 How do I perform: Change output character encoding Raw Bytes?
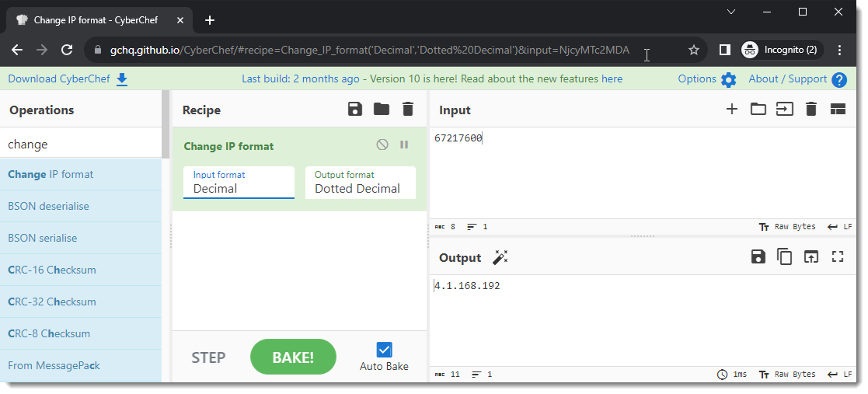pyautogui.click(x=787, y=374)
